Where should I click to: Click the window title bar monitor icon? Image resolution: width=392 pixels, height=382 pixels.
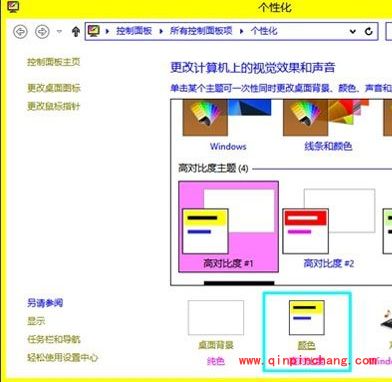[13, 7]
